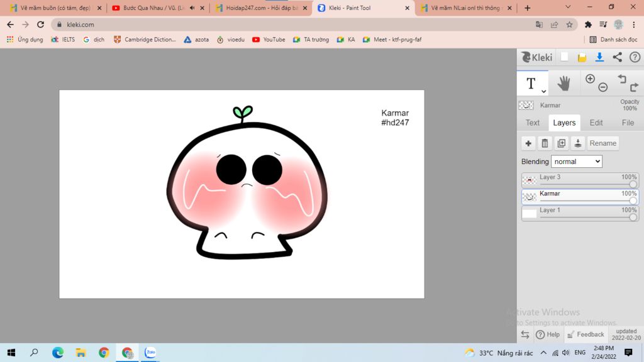The image size is (644, 362).
Task: Open Microsoft Edge from the taskbar
Action: pos(57,353)
